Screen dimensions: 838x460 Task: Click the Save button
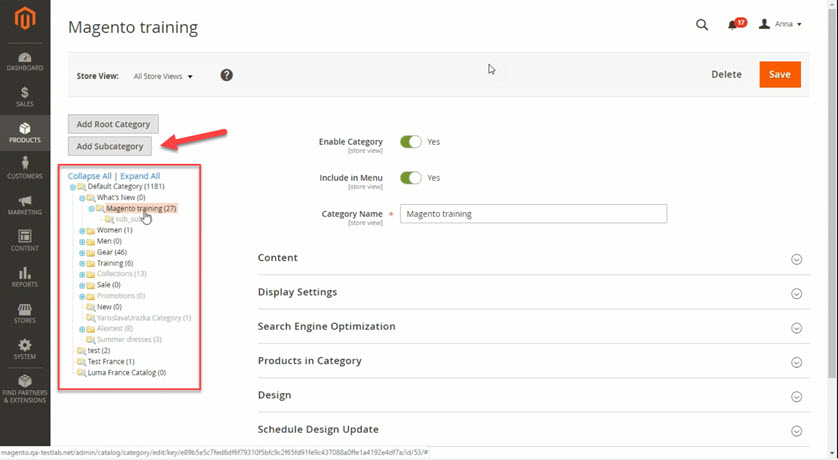(780, 74)
